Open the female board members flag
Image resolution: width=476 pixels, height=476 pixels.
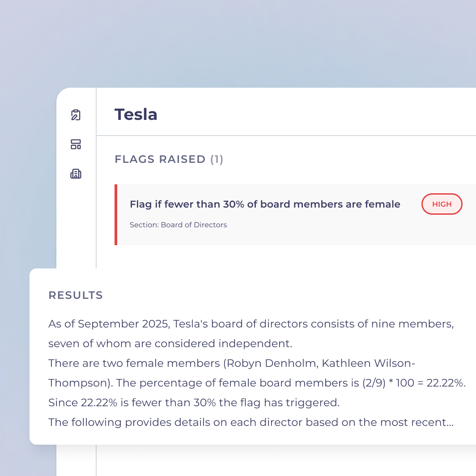pyautogui.click(x=265, y=204)
